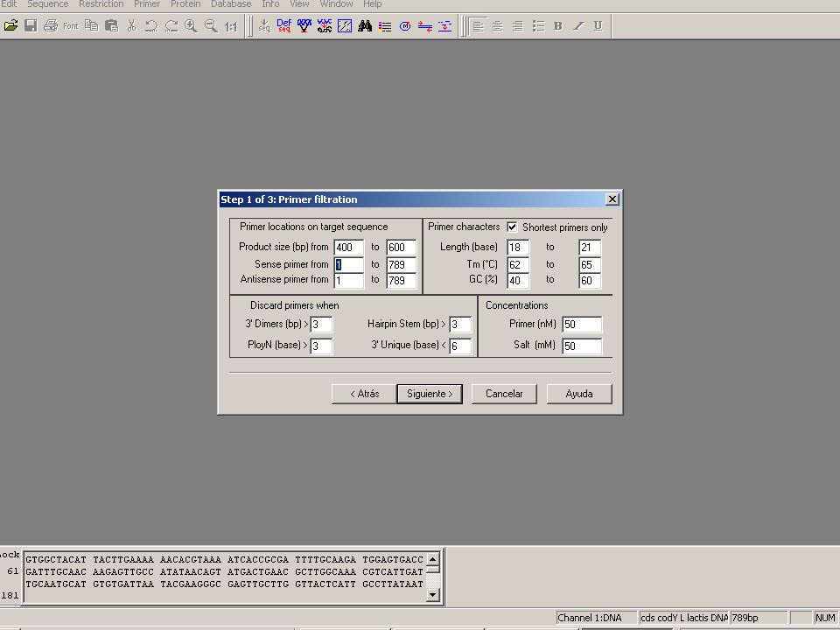Click the blue-red restriction site icon
The image size is (840, 630).
(304, 25)
